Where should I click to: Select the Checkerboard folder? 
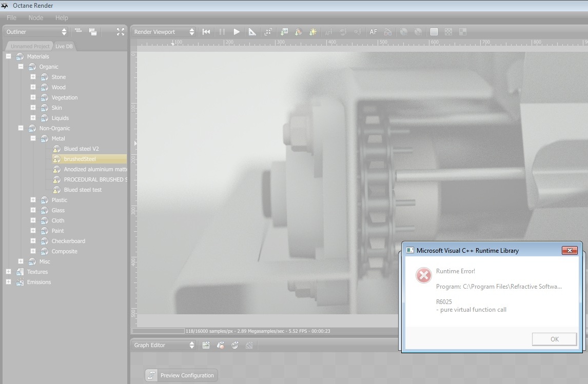68,241
